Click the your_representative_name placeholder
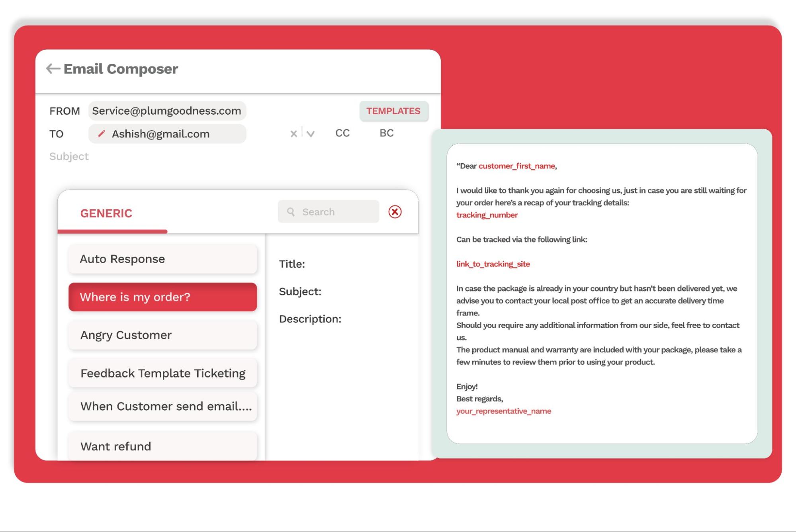 [504, 411]
